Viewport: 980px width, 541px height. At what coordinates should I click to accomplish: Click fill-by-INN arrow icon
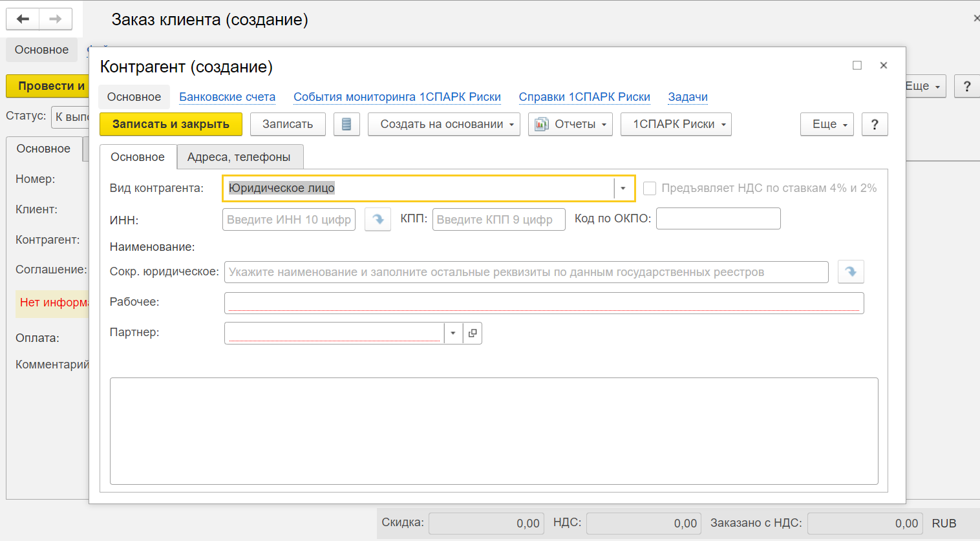coord(378,220)
